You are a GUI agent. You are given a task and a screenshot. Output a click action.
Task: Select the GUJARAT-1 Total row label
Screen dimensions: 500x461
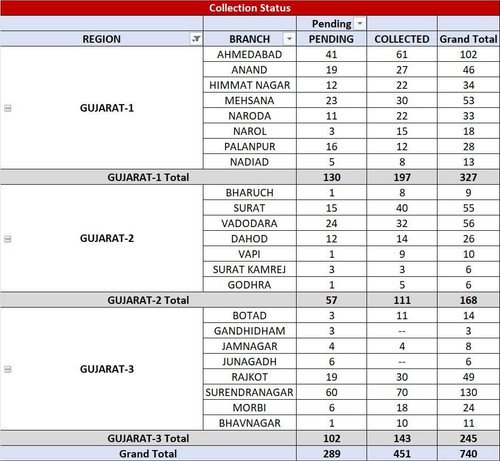coord(148,177)
